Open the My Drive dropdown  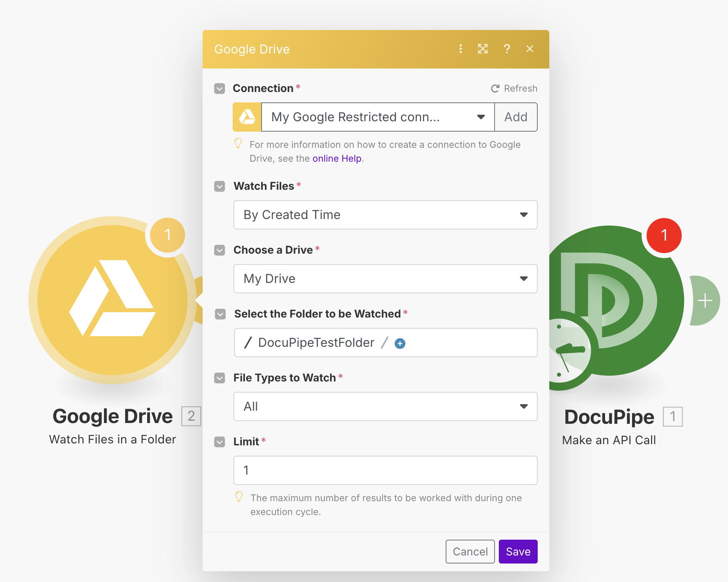pos(386,279)
